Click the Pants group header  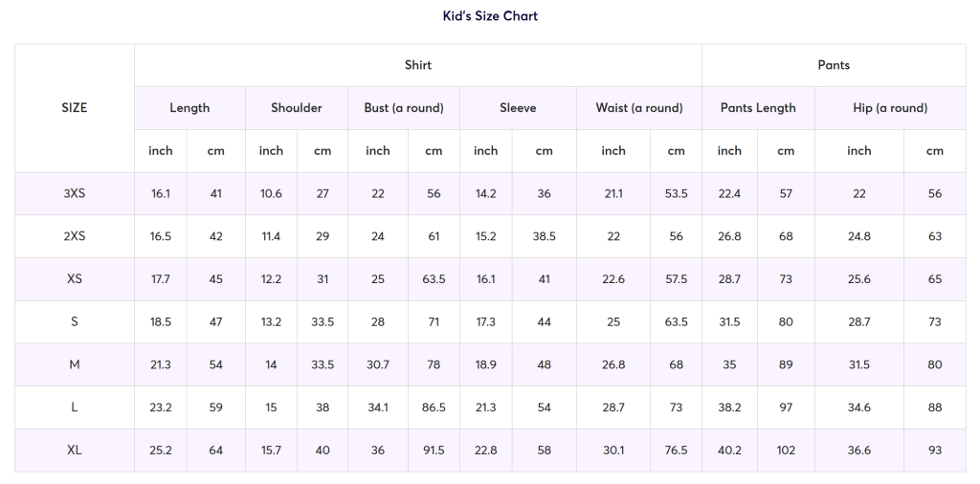pyautogui.click(x=834, y=65)
